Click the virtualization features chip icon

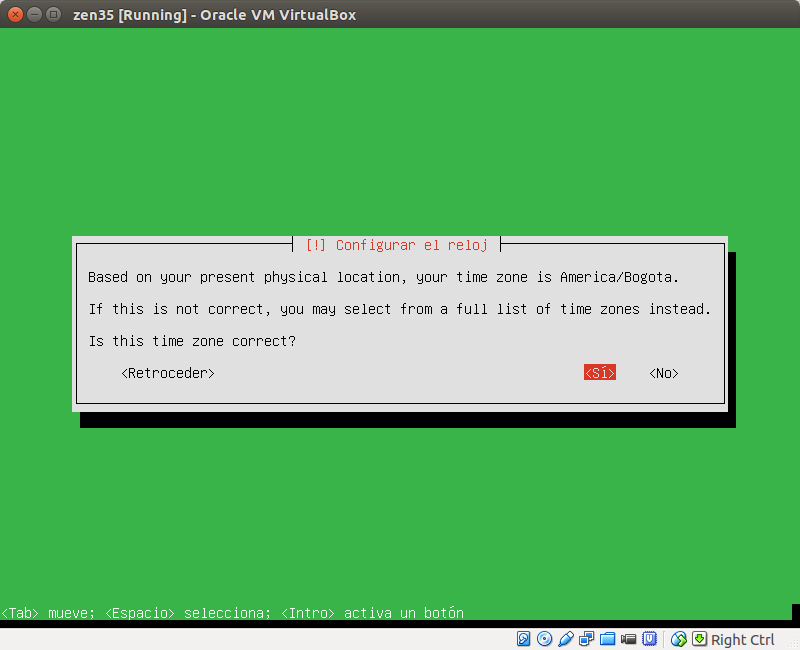tap(647, 639)
